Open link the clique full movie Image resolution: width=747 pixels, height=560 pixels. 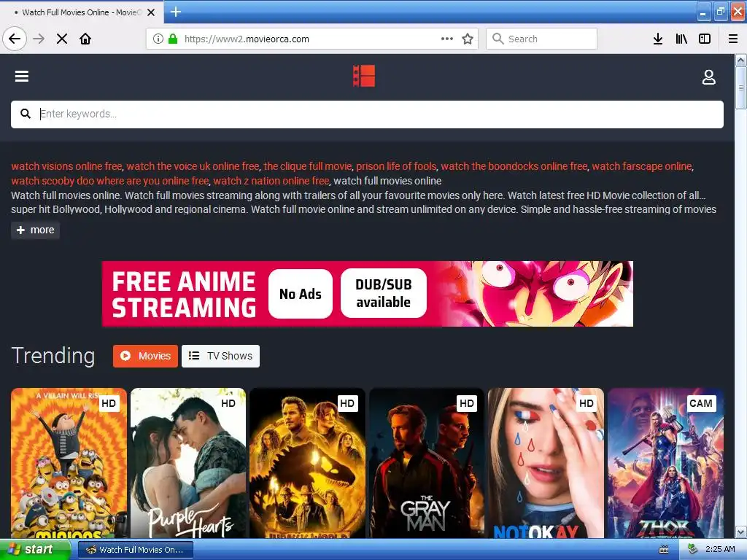coord(308,166)
